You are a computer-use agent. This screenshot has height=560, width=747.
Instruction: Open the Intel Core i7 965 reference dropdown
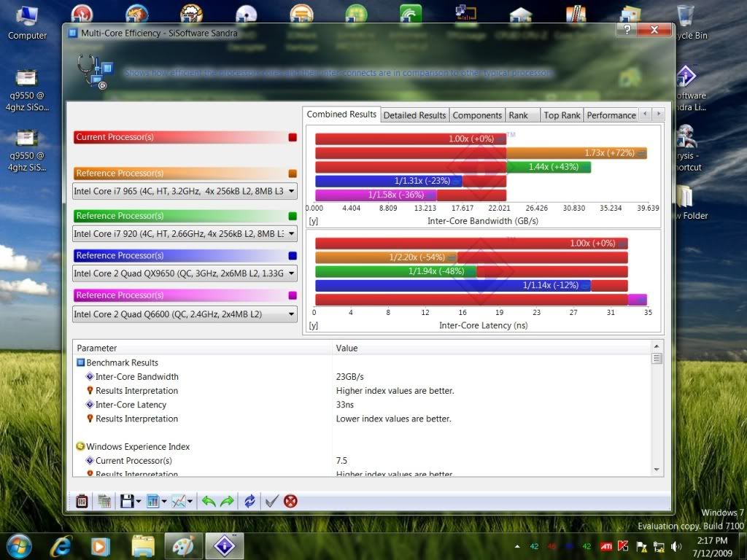pos(185,192)
